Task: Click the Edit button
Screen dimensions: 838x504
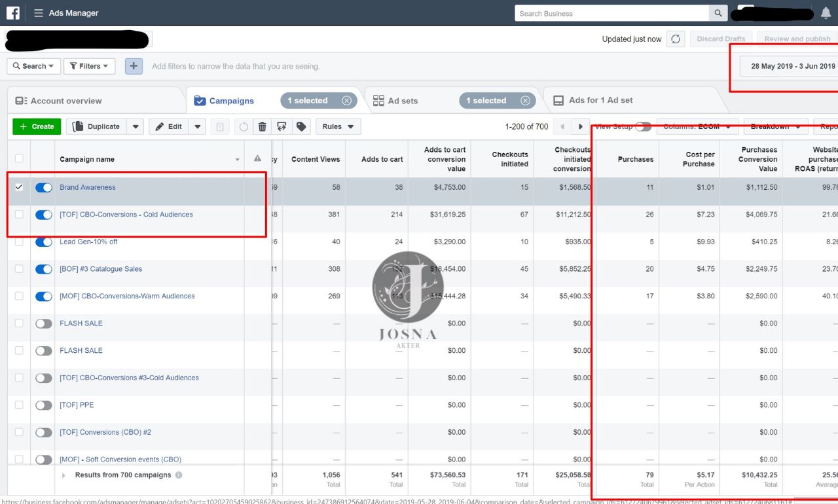Action: pyautogui.click(x=169, y=127)
